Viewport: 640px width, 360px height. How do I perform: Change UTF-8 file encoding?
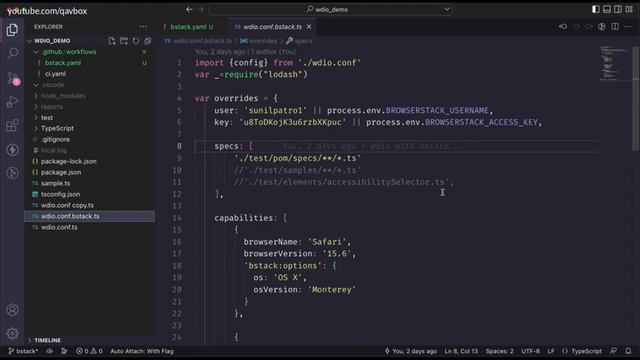(x=530, y=351)
